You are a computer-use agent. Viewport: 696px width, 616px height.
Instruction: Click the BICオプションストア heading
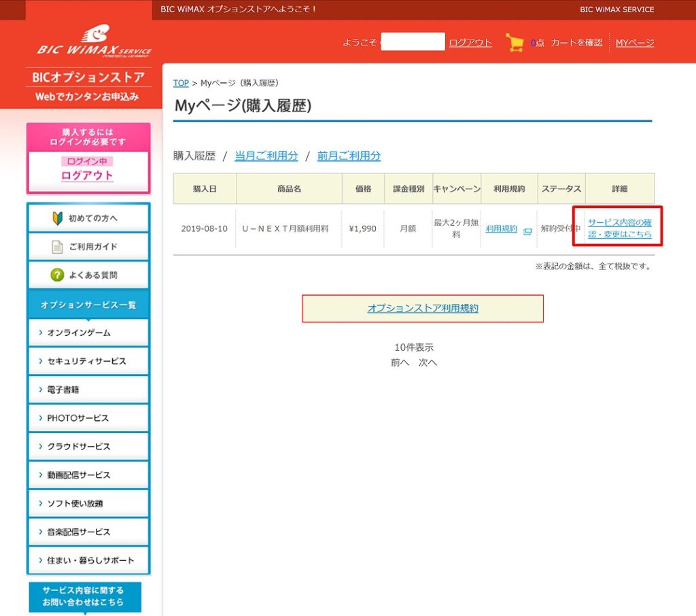(88, 78)
